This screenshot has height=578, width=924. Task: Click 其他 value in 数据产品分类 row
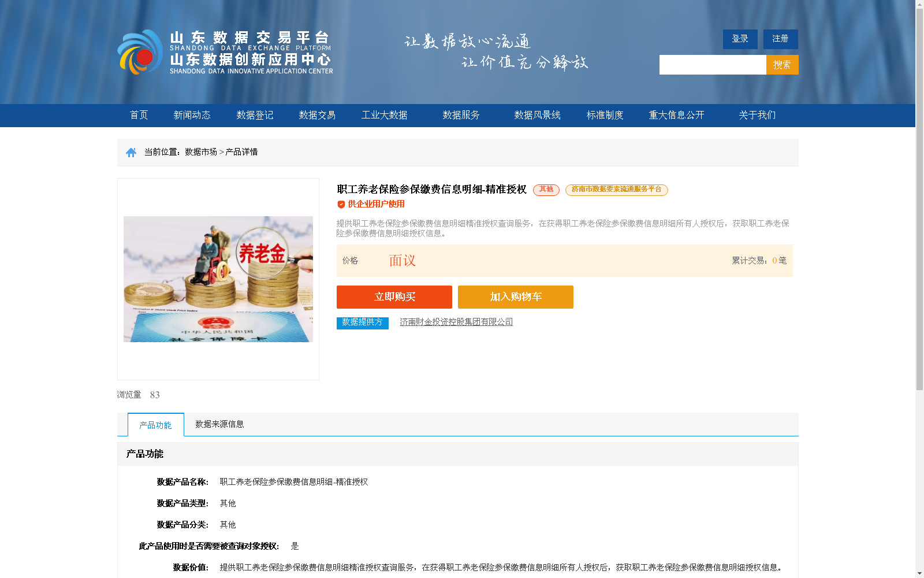pyautogui.click(x=228, y=525)
